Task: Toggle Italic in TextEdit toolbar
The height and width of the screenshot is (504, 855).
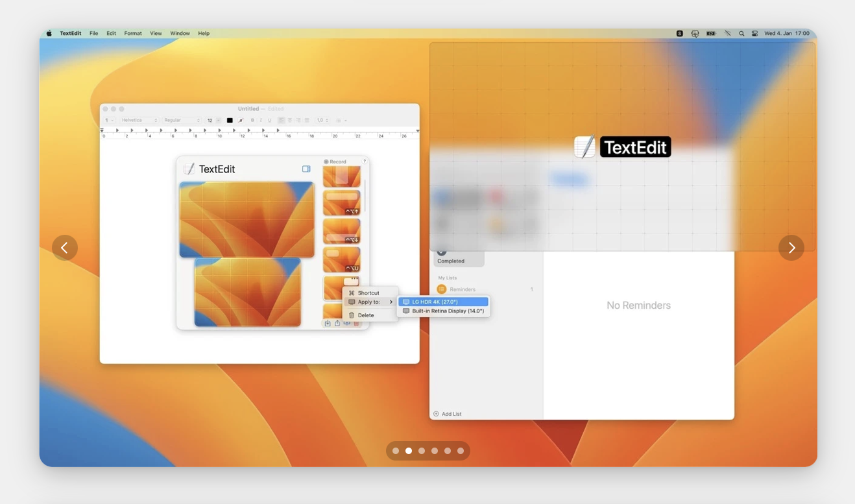Action: [261, 120]
